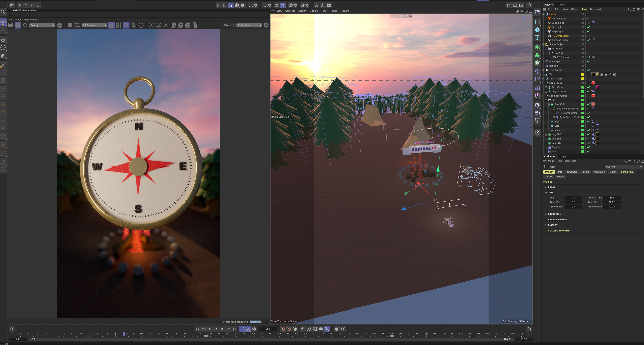Toggle Push Apart effector checkmark

click(588, 61)
